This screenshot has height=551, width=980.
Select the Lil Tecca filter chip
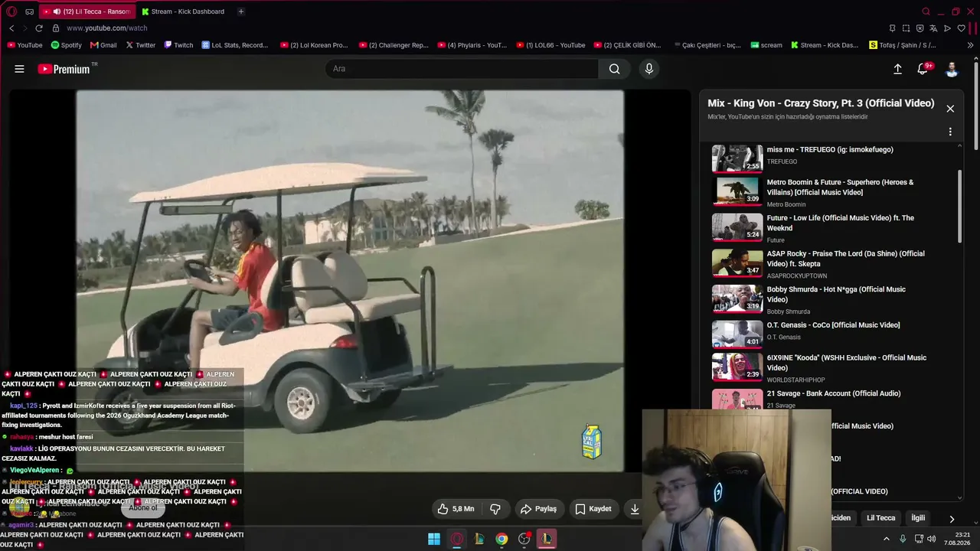click(x=880, y=518)
